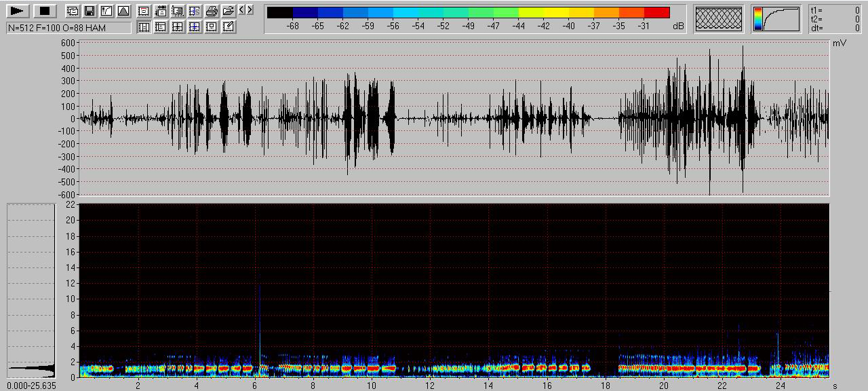This screenshot has height=391, width=868.
Task: Toggle the blue crosshair cursor button
Action: pyautogui.click(x=195, y=26)
